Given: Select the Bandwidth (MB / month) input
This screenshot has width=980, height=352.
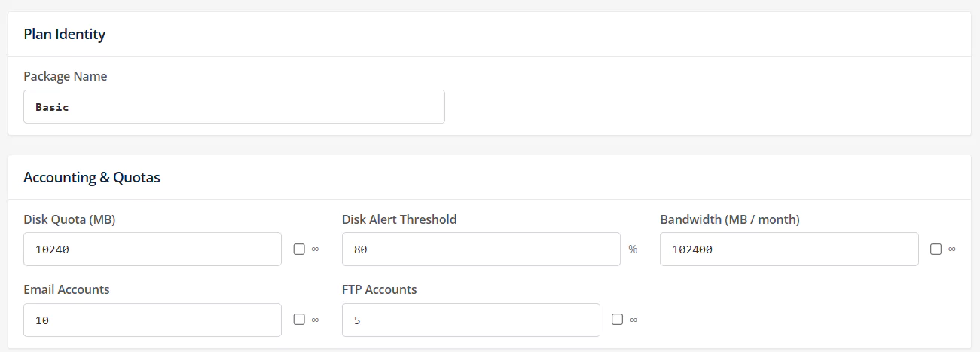Looking at the screenshot, I should point(789,249).
